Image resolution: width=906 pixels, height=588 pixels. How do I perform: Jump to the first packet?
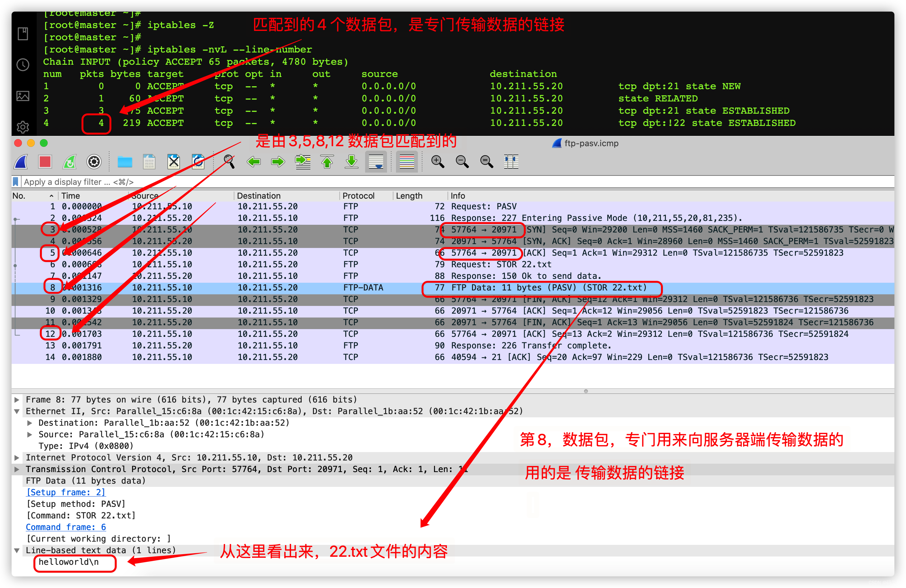point(327,162)
